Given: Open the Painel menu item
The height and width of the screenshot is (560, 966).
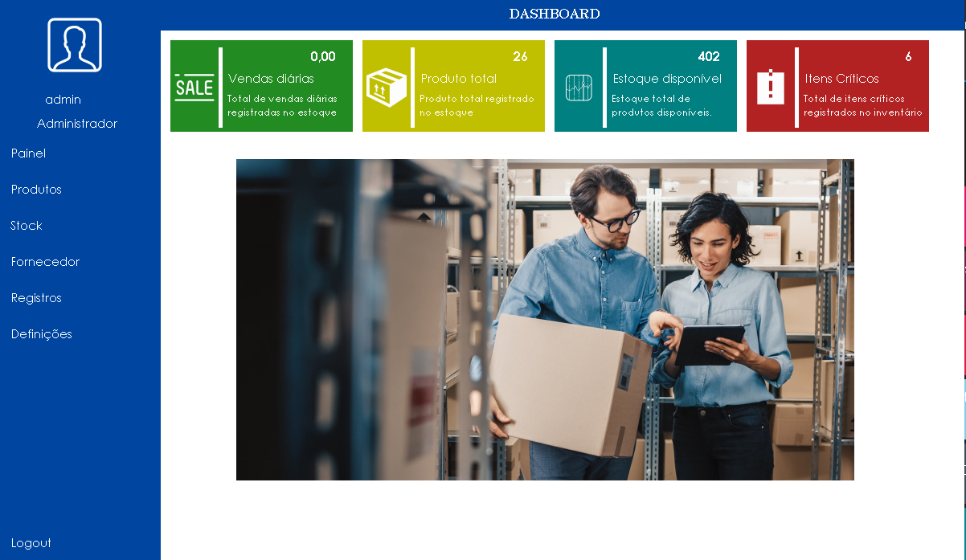Looking at the screenshot, I should click(x=29, y=153).
